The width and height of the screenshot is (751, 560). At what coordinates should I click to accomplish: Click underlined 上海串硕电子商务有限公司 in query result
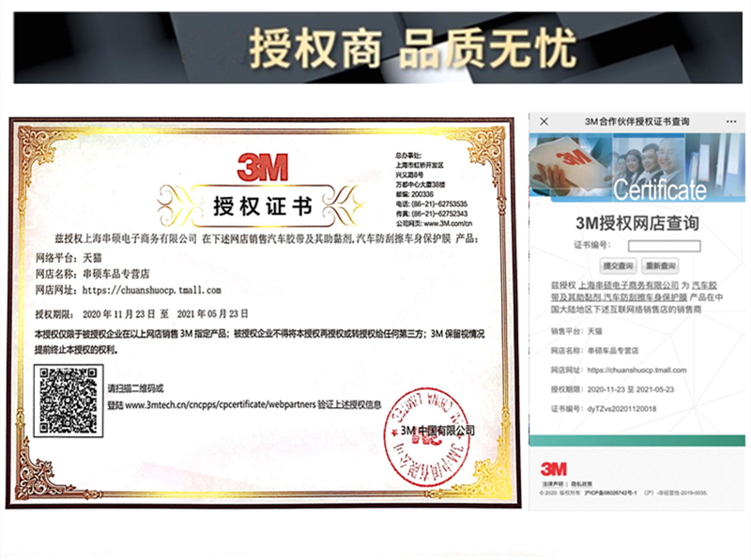click(x=628, y=285)
